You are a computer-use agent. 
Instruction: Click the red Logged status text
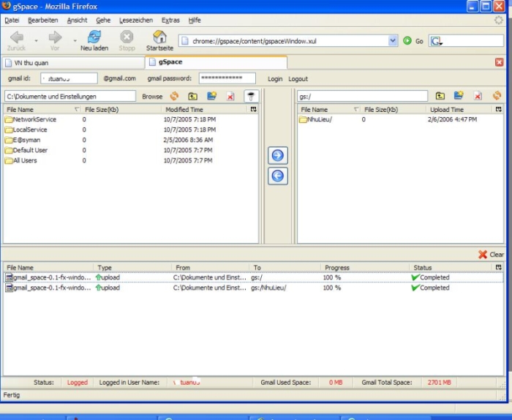(x=78, y=383)
